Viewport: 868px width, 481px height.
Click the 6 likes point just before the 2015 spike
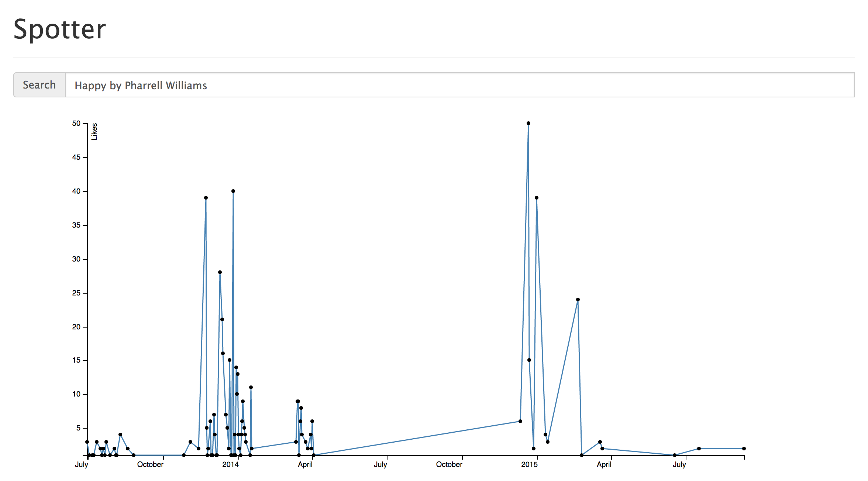pos(520,421)
